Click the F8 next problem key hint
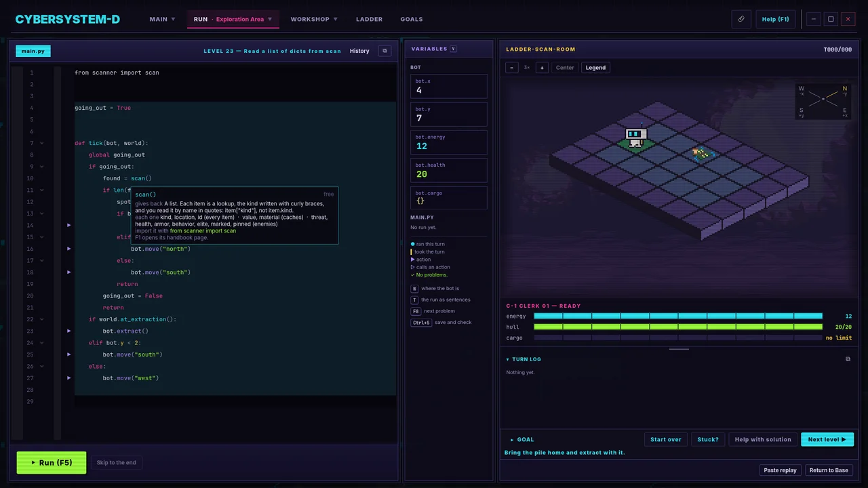The image size is (868, 488). pyautogui.click(x=416, y=311)
